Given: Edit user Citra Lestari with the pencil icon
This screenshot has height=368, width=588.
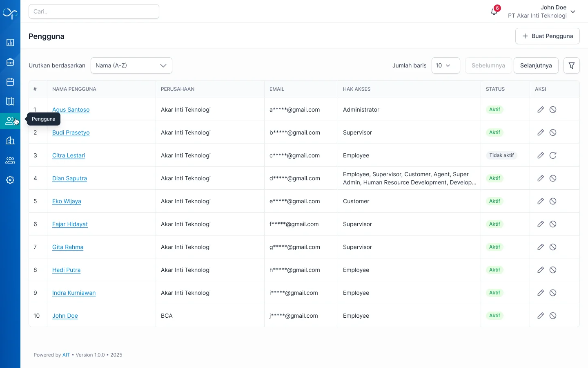Looking at the screenshot, I should [541, 155].
